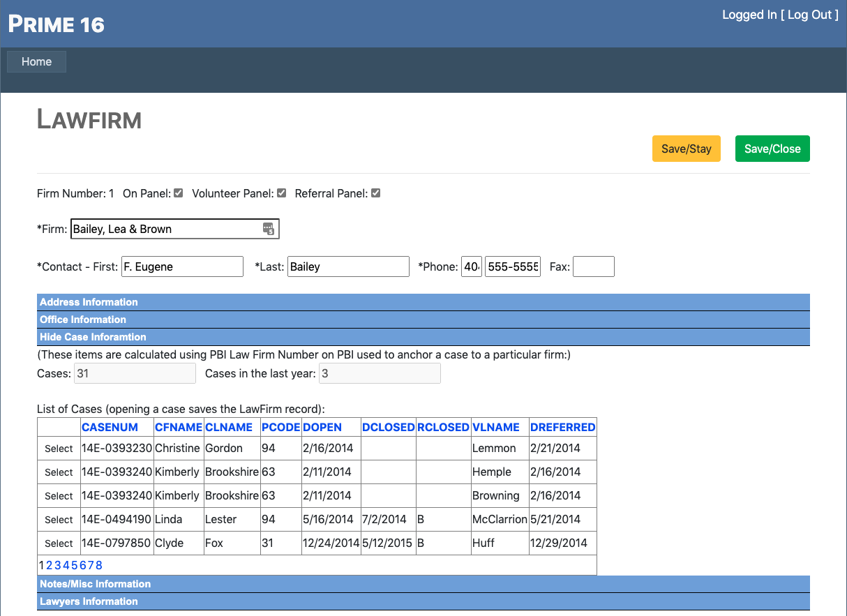Go to page 8 of cases list

[x=99, y=565]
